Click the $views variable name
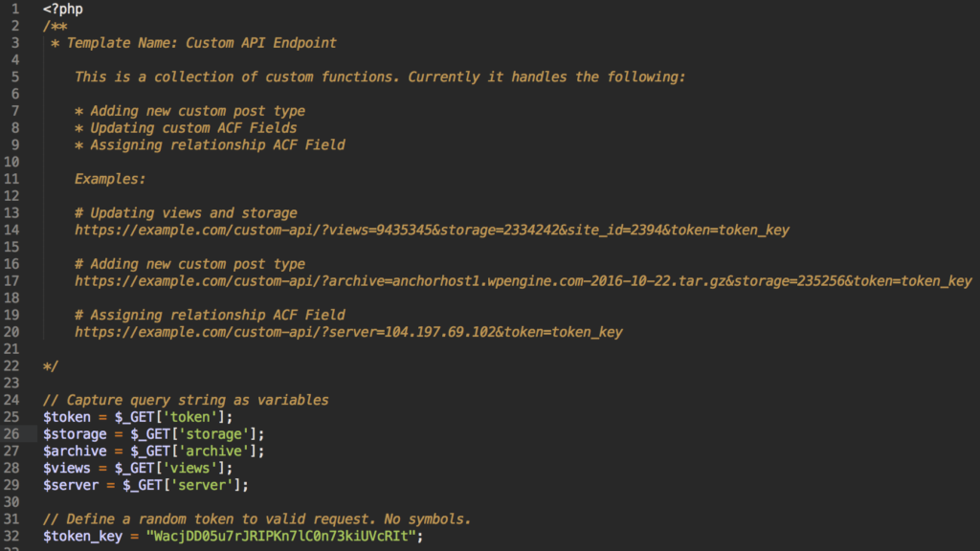980x551 pixels. pyautogui.click(x=67, y=469)
